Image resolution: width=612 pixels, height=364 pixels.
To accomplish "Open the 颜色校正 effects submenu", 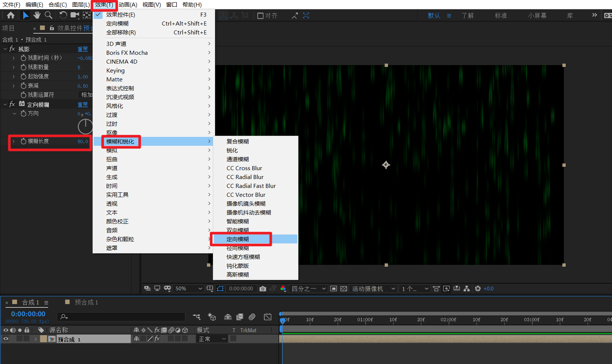I will click(117, 222).
